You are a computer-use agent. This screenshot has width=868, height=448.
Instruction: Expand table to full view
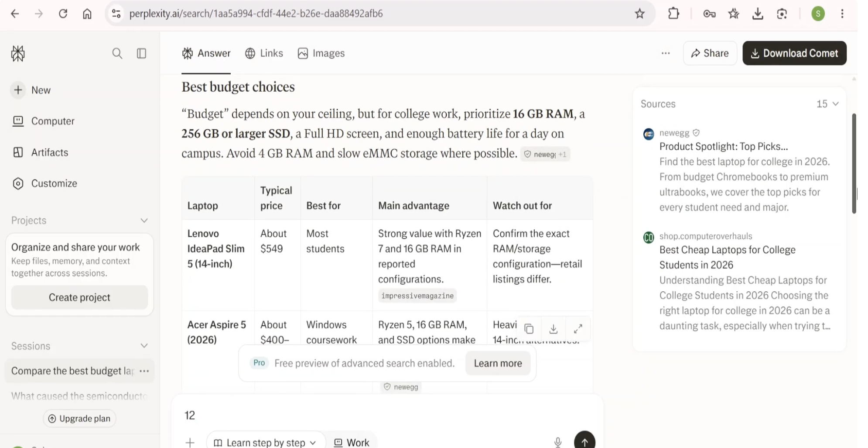pos(578,329)
